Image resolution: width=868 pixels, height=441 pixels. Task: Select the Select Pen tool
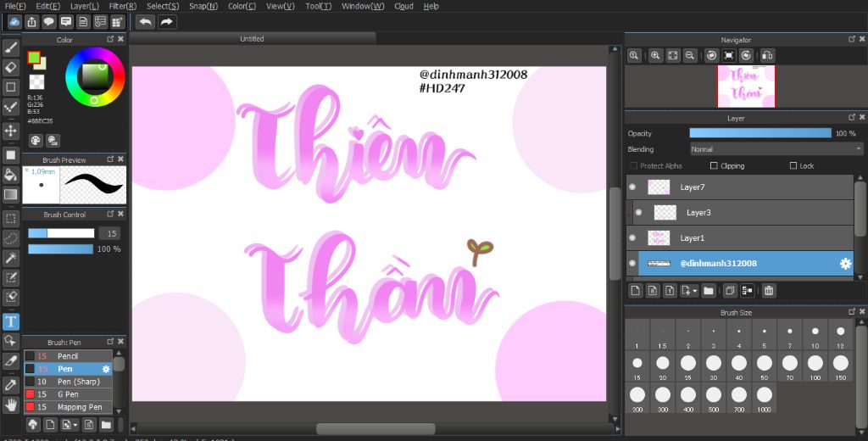pos(10,277)
